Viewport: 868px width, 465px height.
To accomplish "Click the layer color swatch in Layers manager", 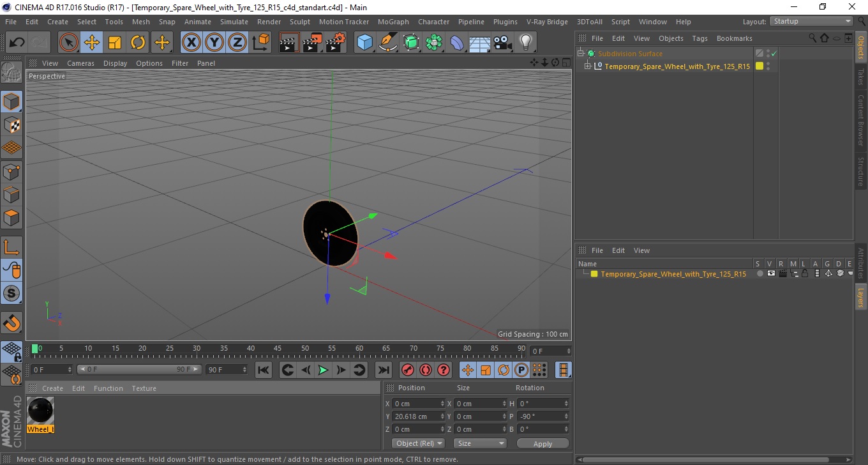I will pyautogui.click(x=594, y=274).
